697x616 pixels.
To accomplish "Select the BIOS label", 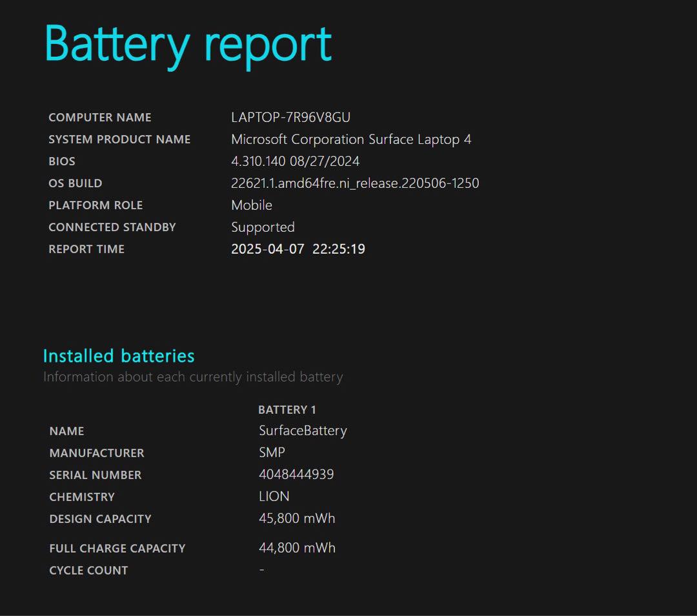I will (x=62, y=161).
